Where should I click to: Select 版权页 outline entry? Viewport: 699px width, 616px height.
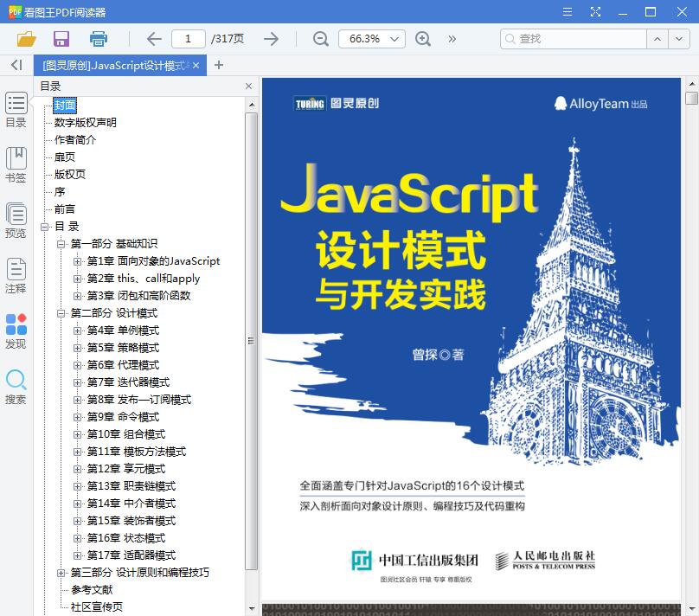[69, 174]
